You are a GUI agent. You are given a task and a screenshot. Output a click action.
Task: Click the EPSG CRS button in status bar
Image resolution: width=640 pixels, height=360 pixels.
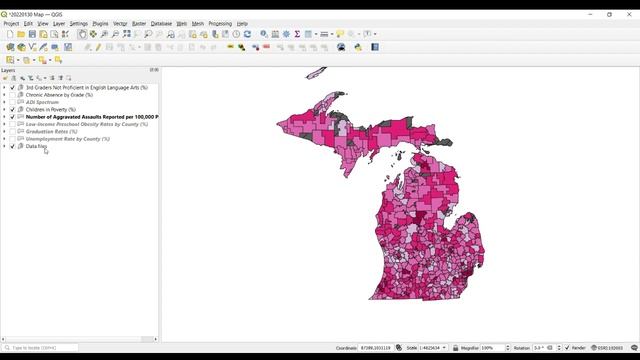click(x=607, y=348)
